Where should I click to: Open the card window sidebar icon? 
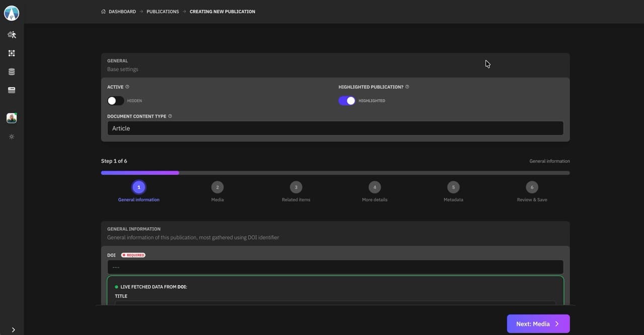[12, 90]
